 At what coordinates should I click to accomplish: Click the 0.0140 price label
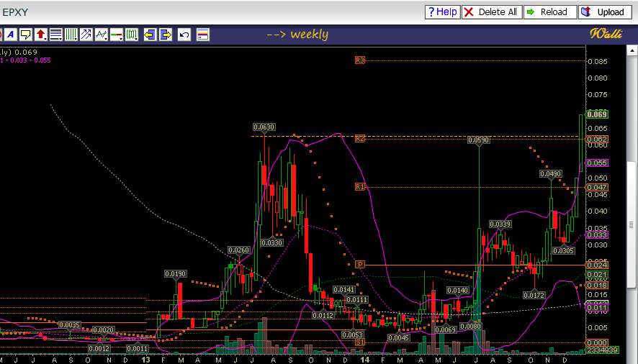coord(458,291)
